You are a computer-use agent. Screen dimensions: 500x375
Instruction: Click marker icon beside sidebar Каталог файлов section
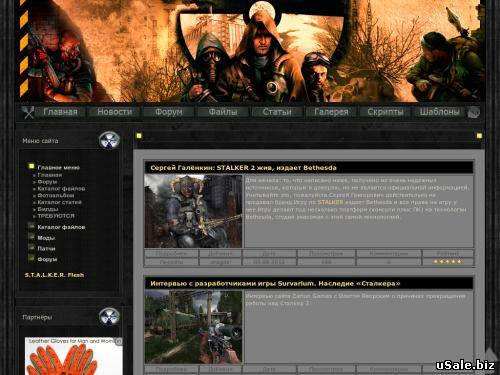click(31, 226)
